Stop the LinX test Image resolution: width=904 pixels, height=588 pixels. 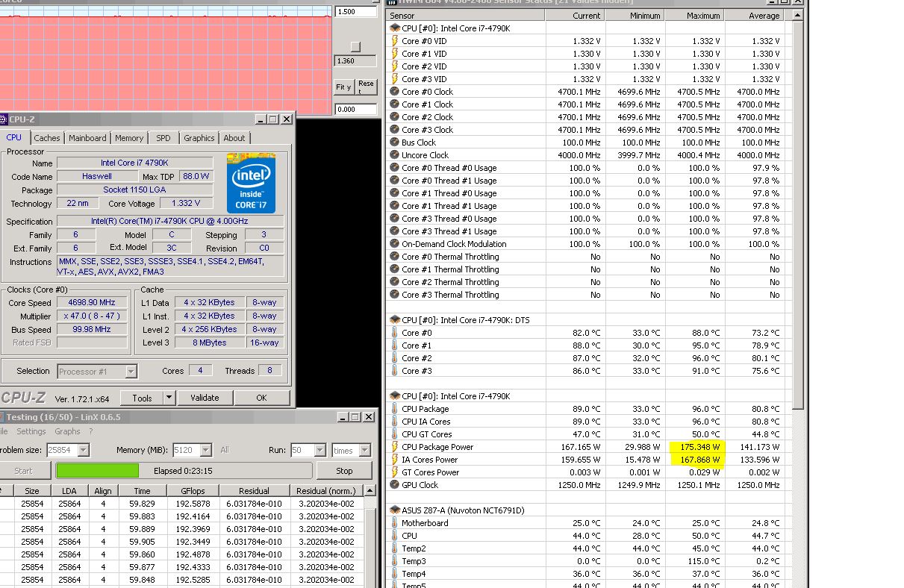(344, 471)
